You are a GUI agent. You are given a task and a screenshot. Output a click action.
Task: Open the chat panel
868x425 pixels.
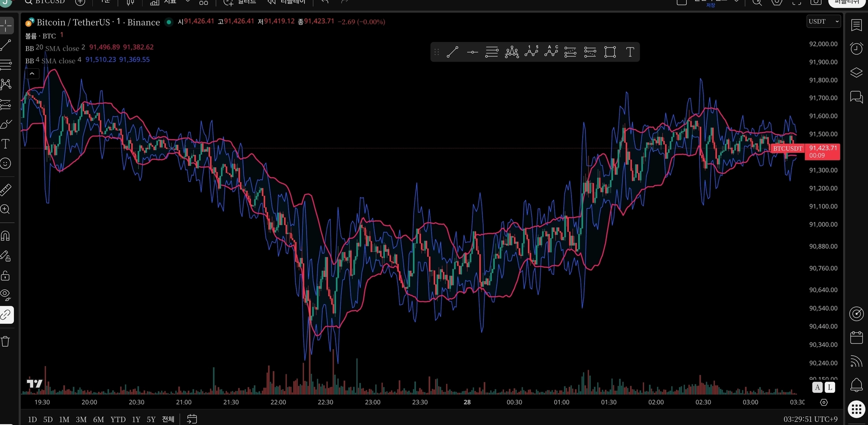click(856, 97)
